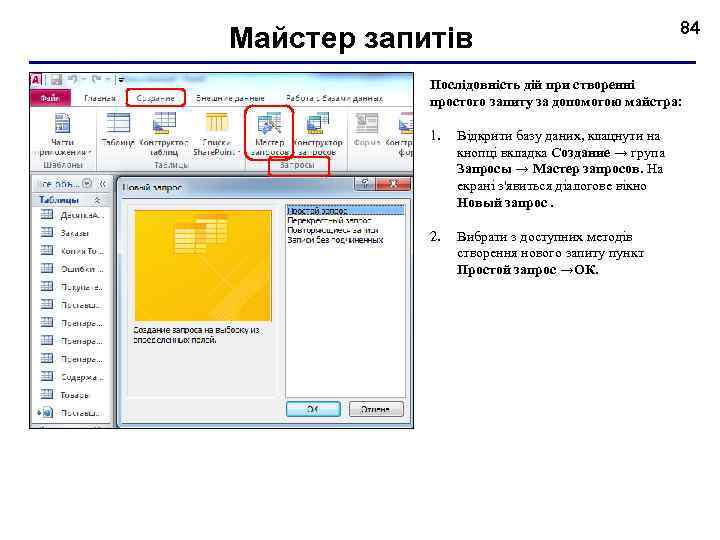
Task: Select Записи без подчиненных in the list
Action: pos(345,240)
